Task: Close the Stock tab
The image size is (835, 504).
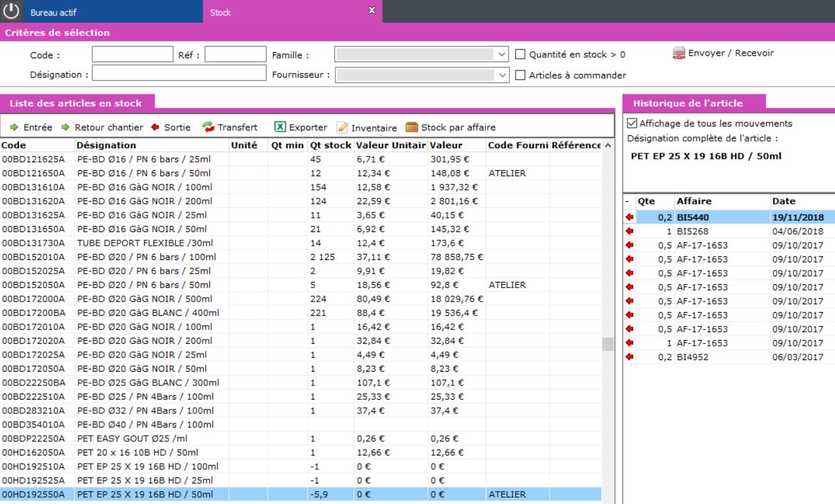Action: [x=372, y=11]
